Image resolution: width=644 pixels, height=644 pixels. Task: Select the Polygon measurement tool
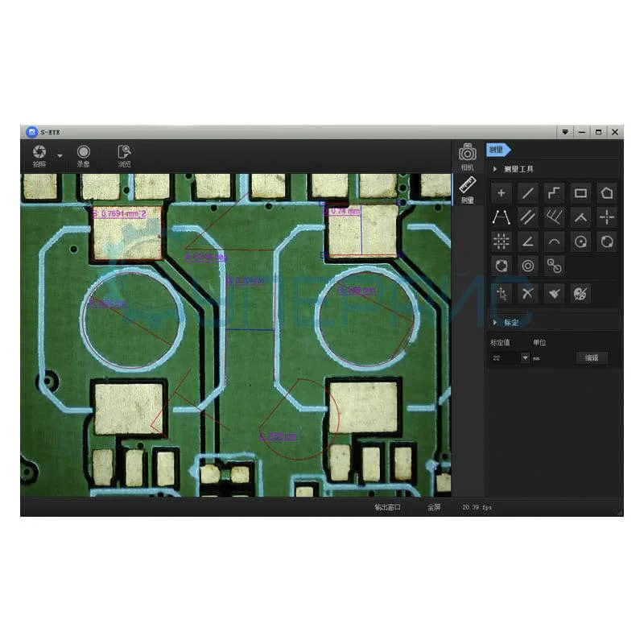[607, 193]
